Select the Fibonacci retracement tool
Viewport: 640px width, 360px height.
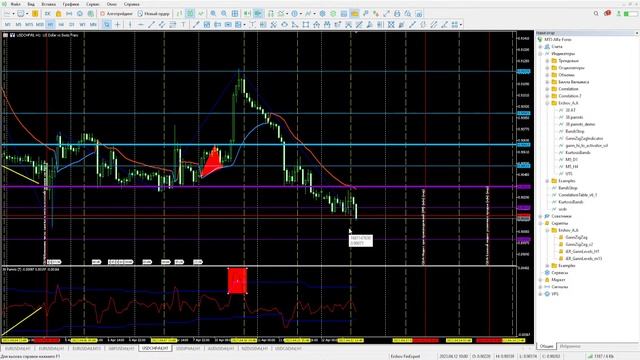(173, 25)
